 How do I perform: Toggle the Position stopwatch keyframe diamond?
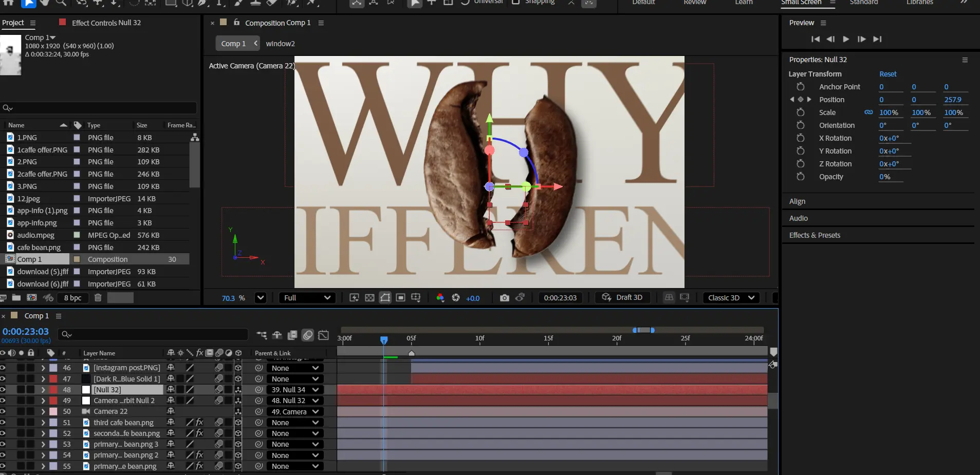(800, 100)
